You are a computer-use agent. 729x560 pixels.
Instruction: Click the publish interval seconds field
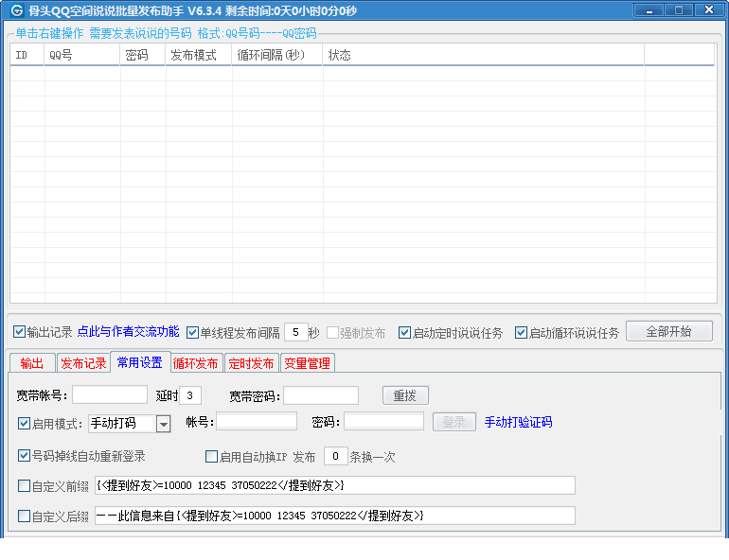tap(295, 332)
